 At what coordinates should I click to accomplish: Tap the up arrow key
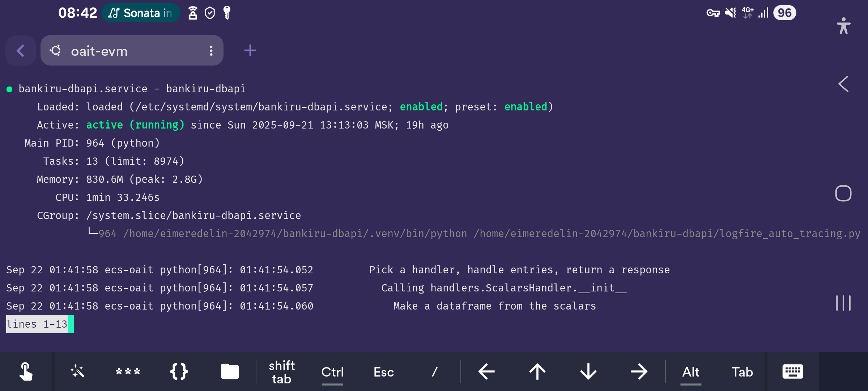pyautogui.click(x=537, y=372)
